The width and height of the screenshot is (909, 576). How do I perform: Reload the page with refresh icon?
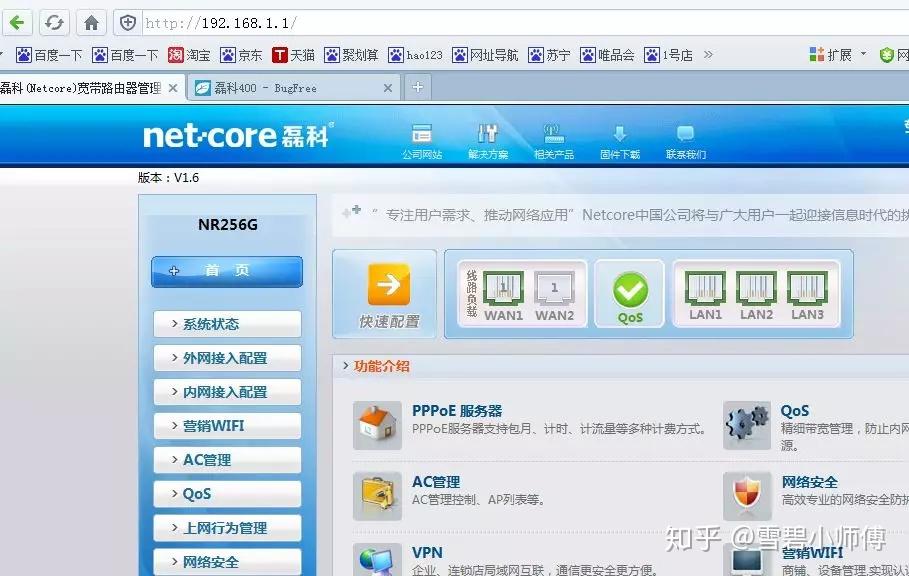[x=54, y=23]
